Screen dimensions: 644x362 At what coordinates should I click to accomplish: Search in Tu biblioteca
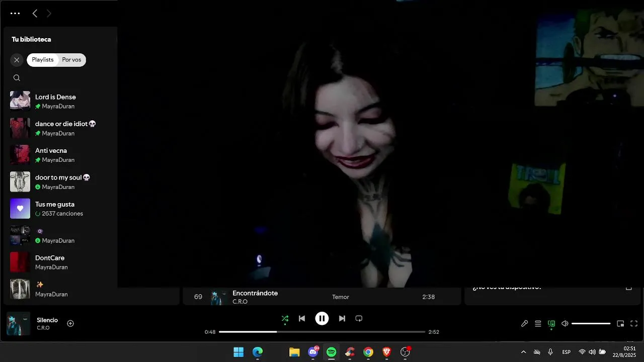(x=17, y=78)
